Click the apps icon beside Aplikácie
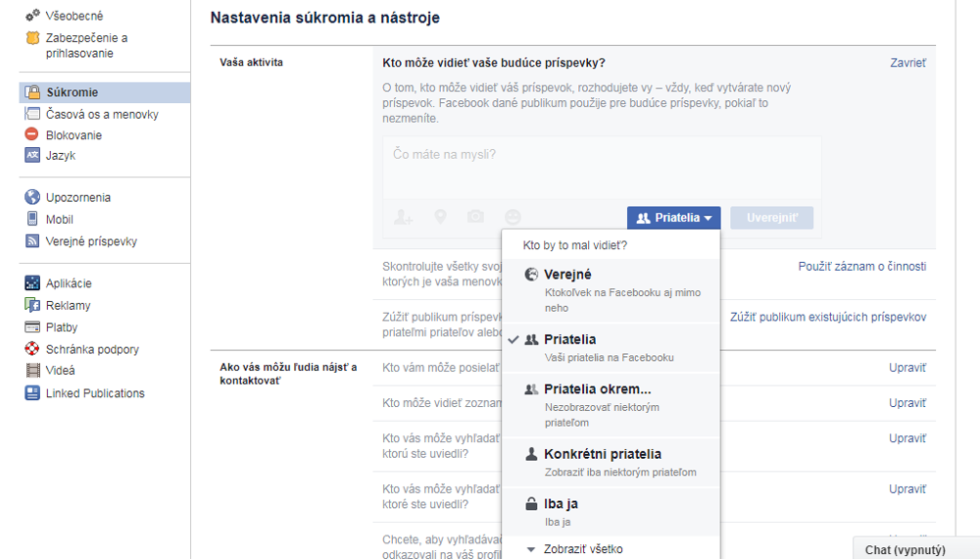980x559 pixels. [32, 282]
